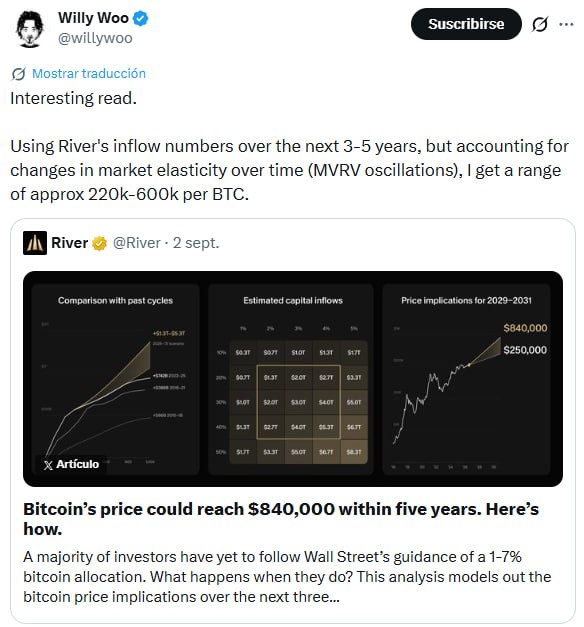Click the article summary about 1-7% allocation
This screenshot has height=627, width=584.
pyautogui.click(x=287, y=577)
